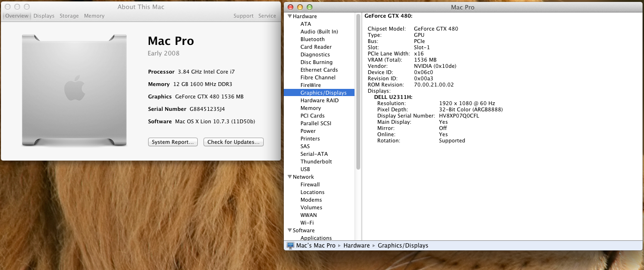Click the System Report button
The width and height of the screenshot is (644, 270).
click(x=173, y=142)
